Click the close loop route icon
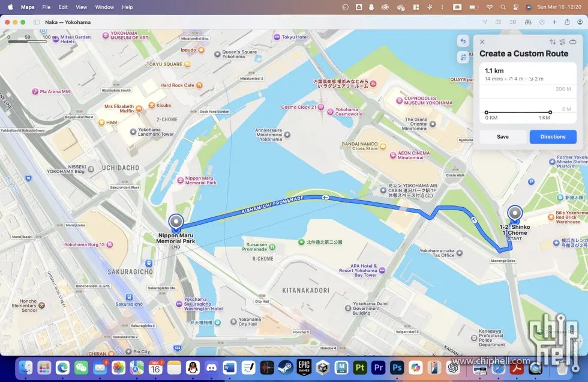Screen dimensions: 588x382 [572, 41]
